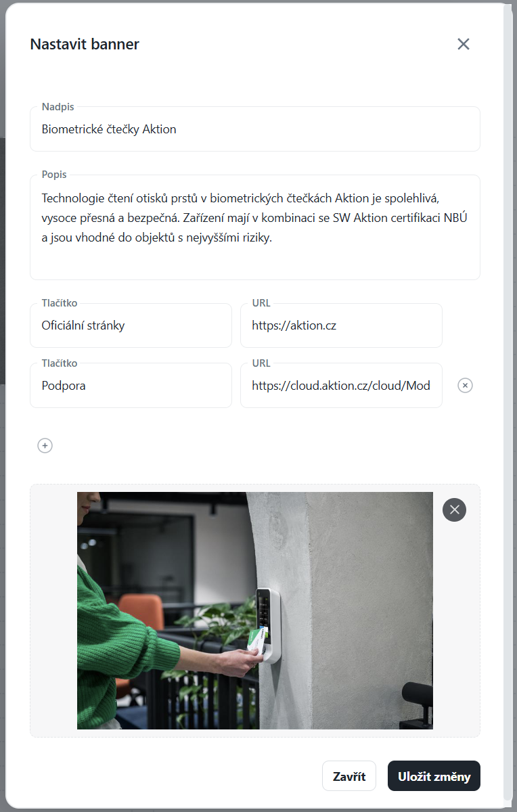Click the URL label above https://aktion.cz
517x812 pixels.
tap(261, 303)
